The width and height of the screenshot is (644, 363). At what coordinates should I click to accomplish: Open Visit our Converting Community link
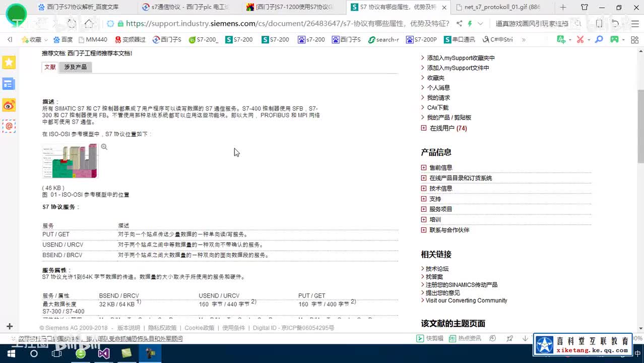[466, 300]
